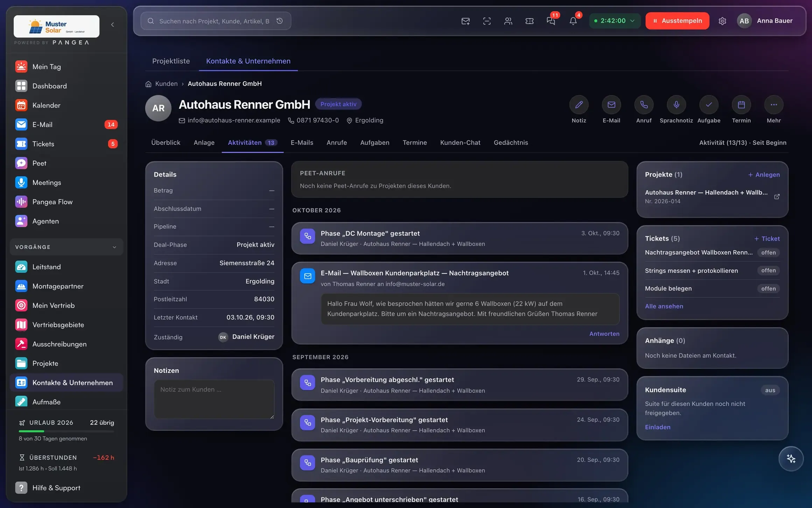This screenshot has width=812, height=508.
Task: Open the Notiz pencil action
Action: click(x=579, y=105)
